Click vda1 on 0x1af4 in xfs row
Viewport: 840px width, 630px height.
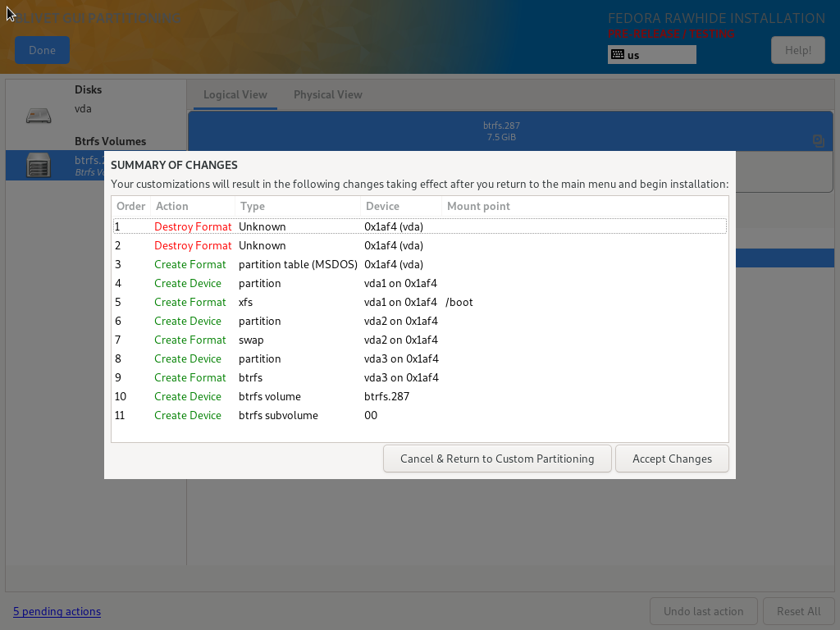pyautogui.click(x=400, y=302)
